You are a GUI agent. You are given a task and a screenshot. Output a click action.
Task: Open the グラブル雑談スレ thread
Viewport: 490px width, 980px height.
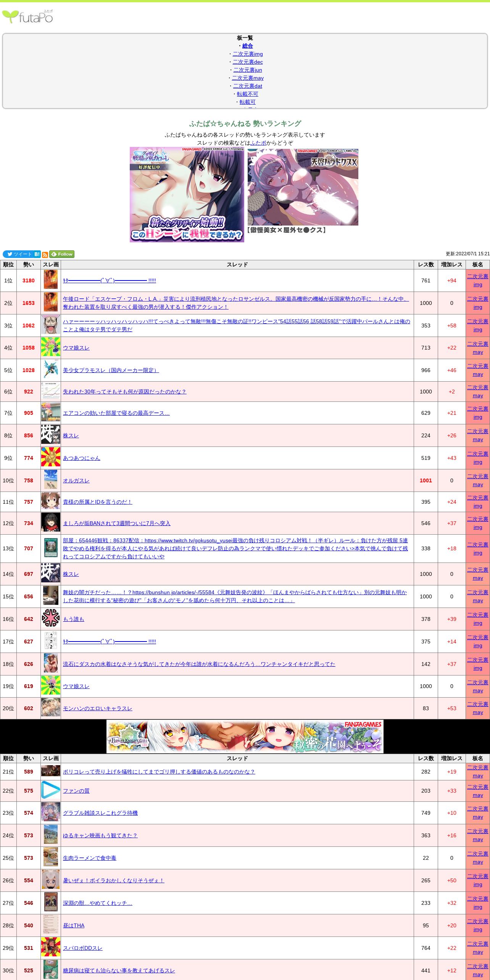click(100, 813)
